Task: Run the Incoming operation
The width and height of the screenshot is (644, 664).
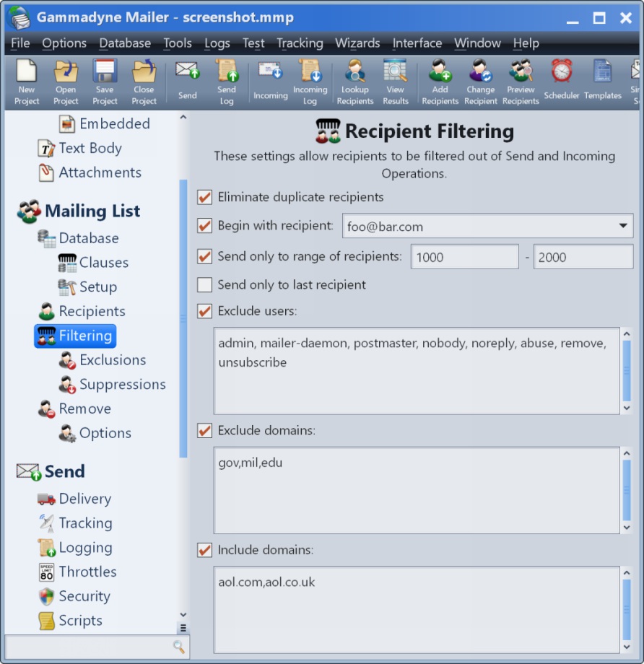Action: point(270,80)
